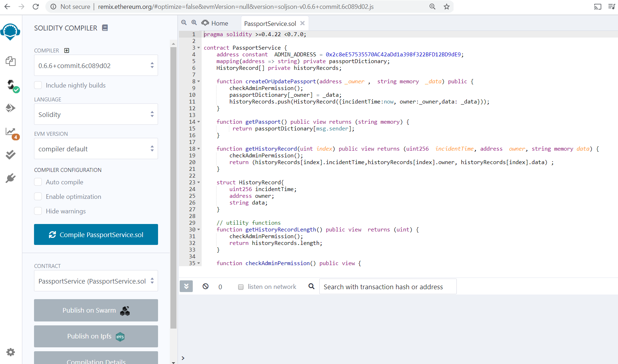Click the transaction hash search field
The image size is (618, 364).
388,287
